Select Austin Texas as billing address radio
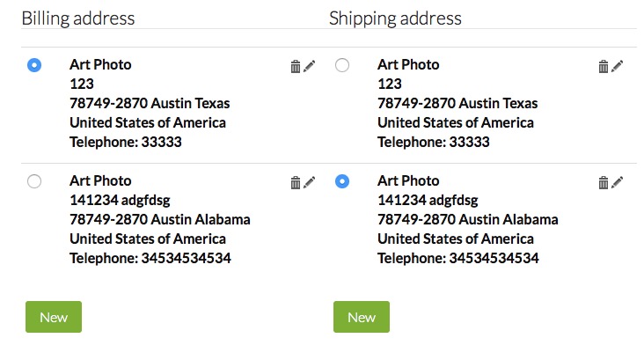Viewport: 644px width, 360px height. (34, 65)
